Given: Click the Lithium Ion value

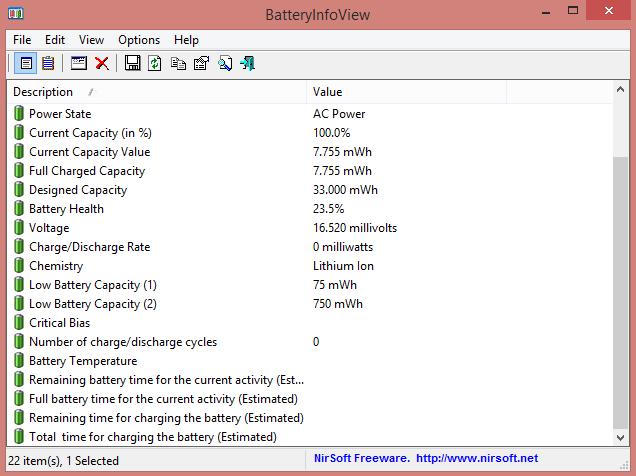Looking at the screenshot, I should (x=343, y=266).
